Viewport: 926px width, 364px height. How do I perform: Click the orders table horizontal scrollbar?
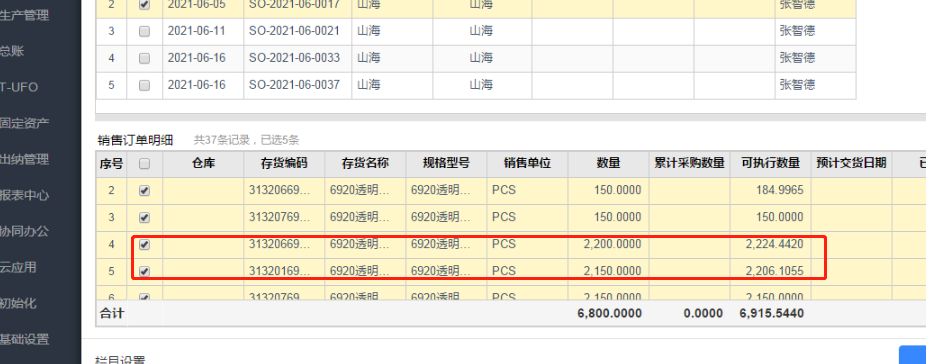(511, 118)
